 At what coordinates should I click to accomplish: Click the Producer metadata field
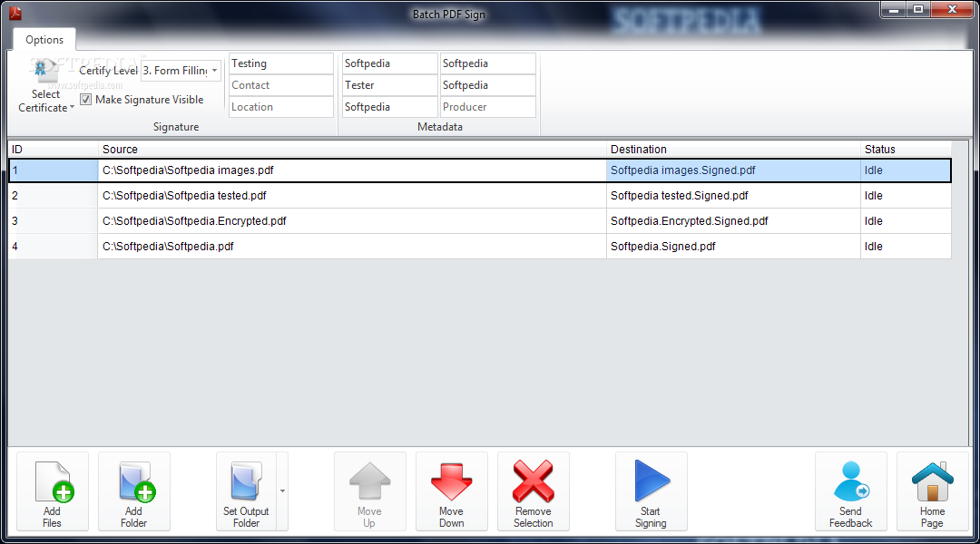click(488, 107)
